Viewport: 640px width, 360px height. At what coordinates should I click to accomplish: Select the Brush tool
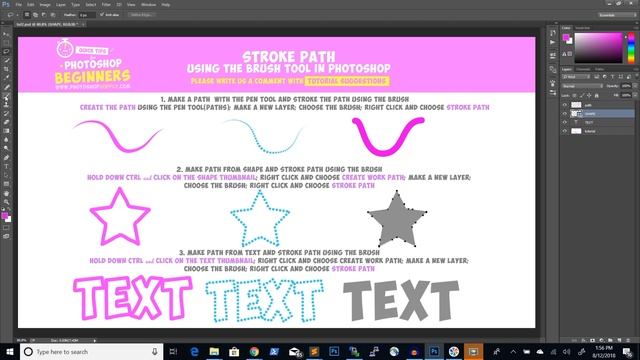coord(6,96)
